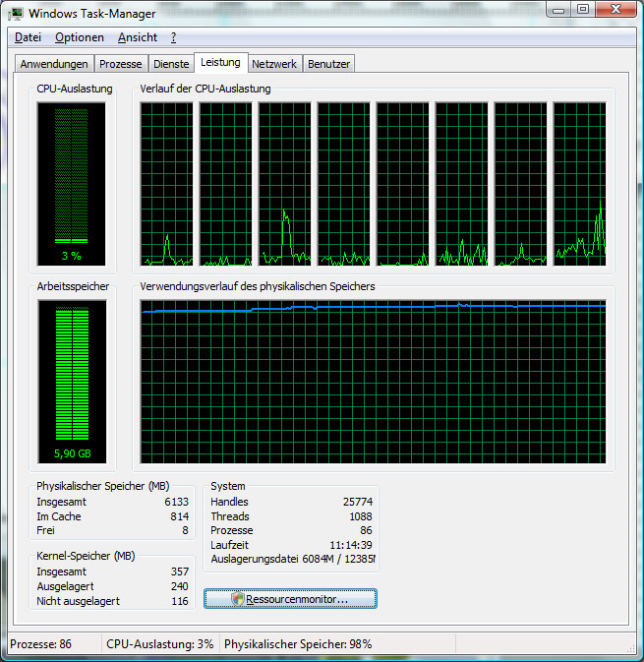Click physical memory Insgesamt value 6133

click(x=176, y=502)
